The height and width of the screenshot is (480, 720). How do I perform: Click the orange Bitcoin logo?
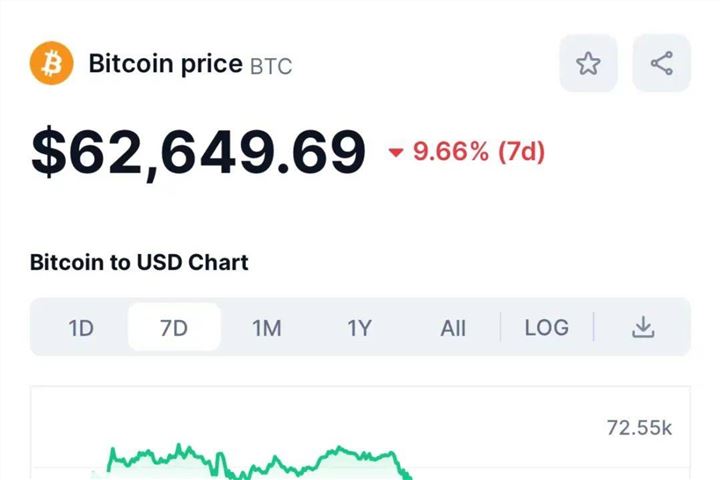[x=51, y=63]
